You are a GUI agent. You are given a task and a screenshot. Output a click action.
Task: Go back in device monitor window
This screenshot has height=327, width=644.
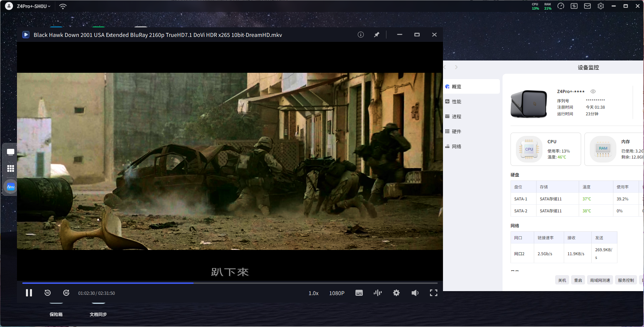[445, 67]
